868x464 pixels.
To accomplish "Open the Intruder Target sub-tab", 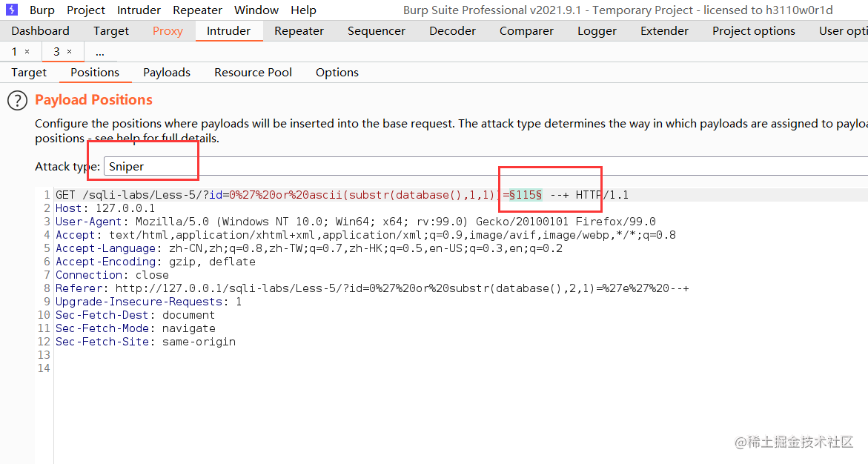I will coord(29,73).
